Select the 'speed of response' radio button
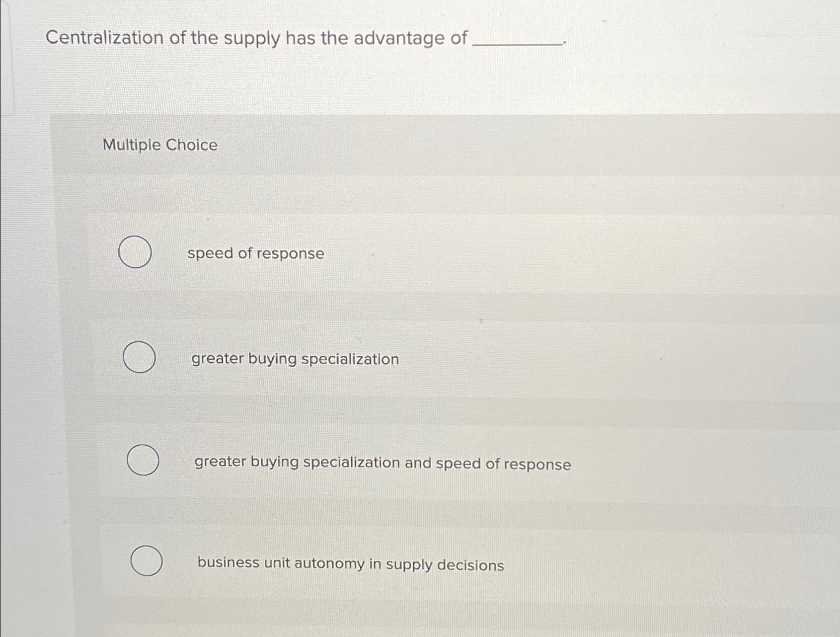The width and height of the screenshot is (840, 637). pyautogui.click(x=136, y=253)
